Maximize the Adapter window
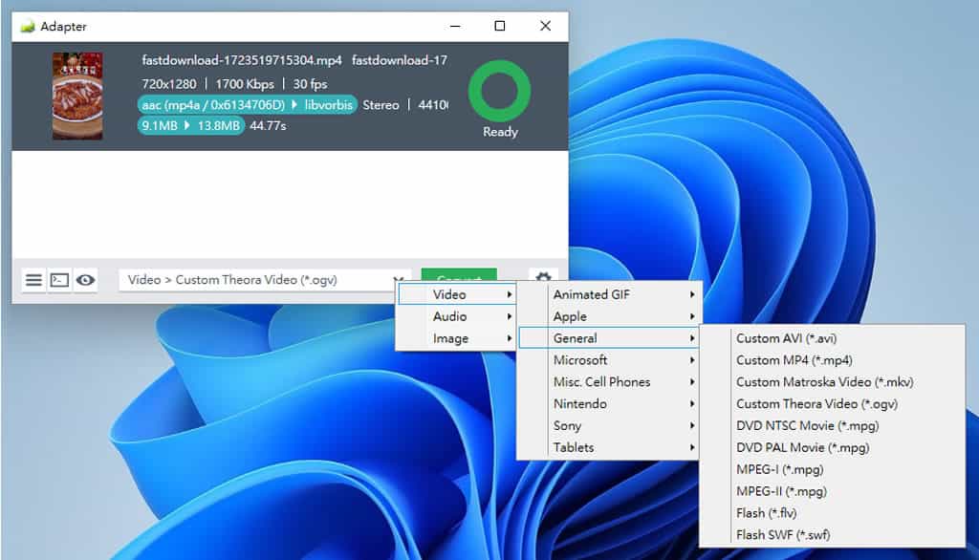Viewport: 979px width, 560px height. click(499, 27)
